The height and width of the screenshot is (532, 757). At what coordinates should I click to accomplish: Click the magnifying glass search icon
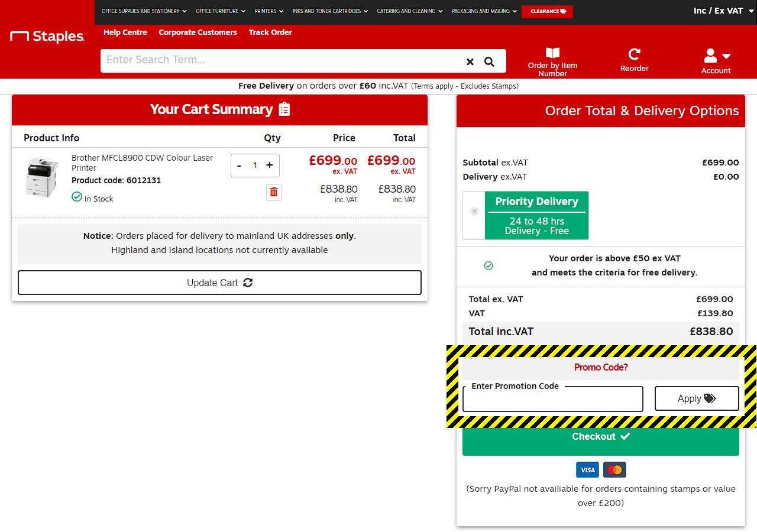pos(489,61)
